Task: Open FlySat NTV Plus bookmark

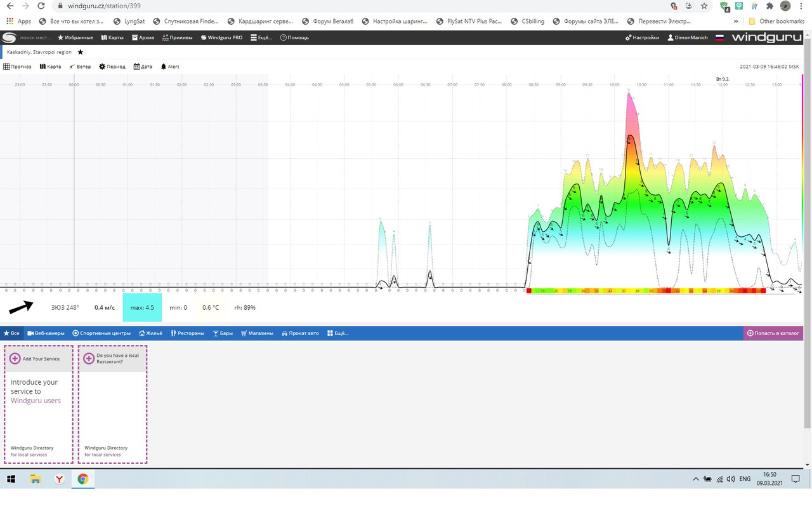Action: (x=469, y=21)
